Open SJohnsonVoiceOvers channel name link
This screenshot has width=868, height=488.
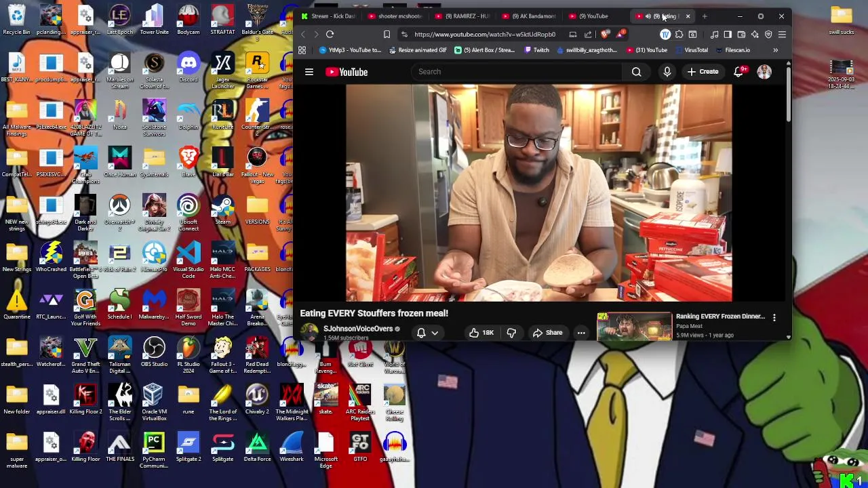[358, 329]
